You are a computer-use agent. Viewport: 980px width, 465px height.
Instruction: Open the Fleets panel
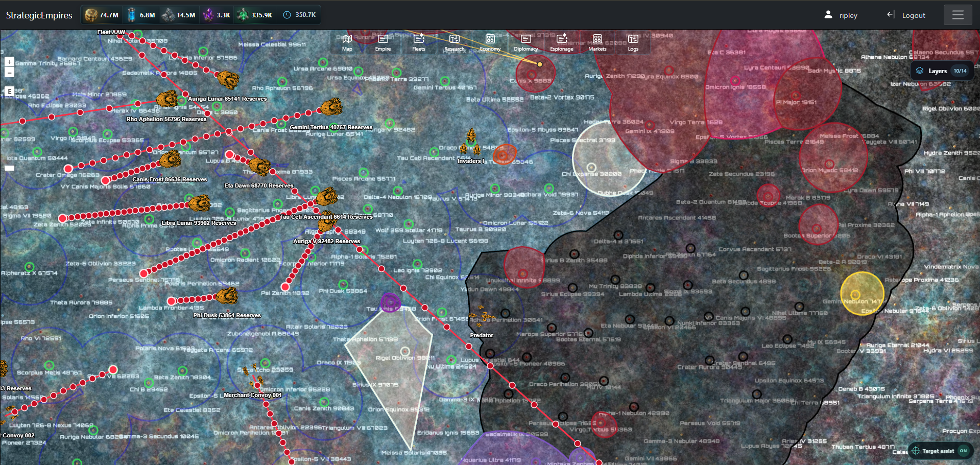point(419,42)
